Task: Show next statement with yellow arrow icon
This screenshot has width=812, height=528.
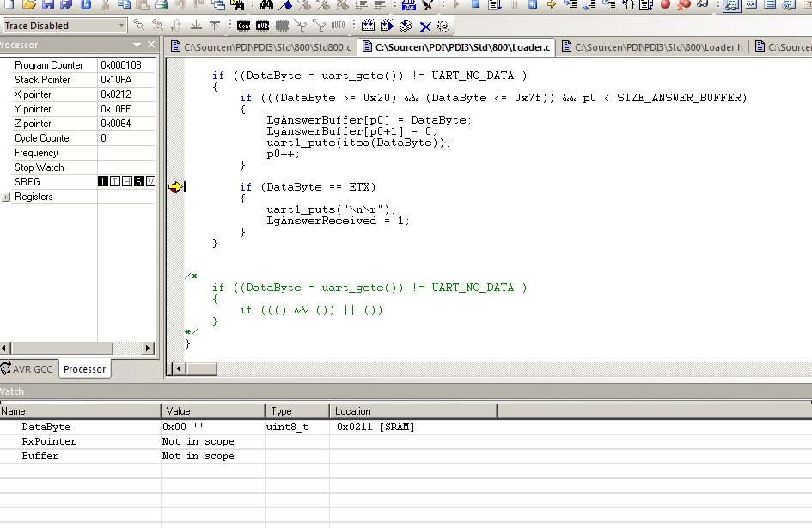Action: tap(552, 4)
